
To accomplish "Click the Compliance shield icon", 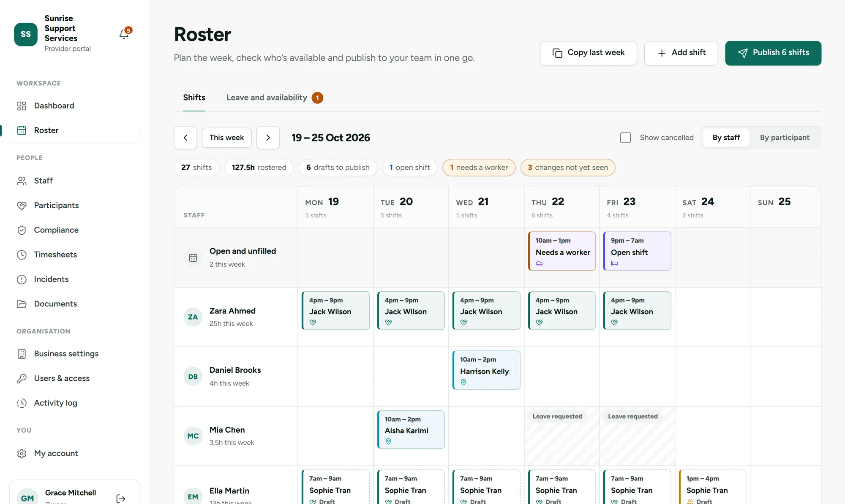I will coord(22,230).
